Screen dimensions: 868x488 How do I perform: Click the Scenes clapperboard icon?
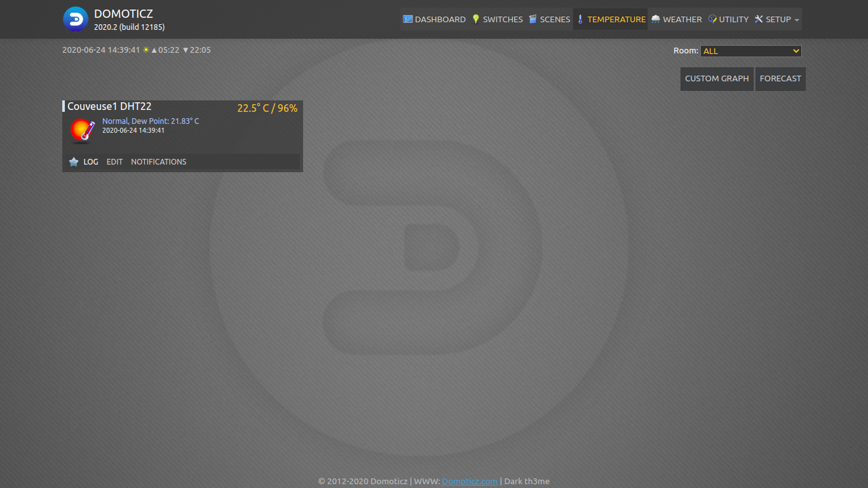532,19
